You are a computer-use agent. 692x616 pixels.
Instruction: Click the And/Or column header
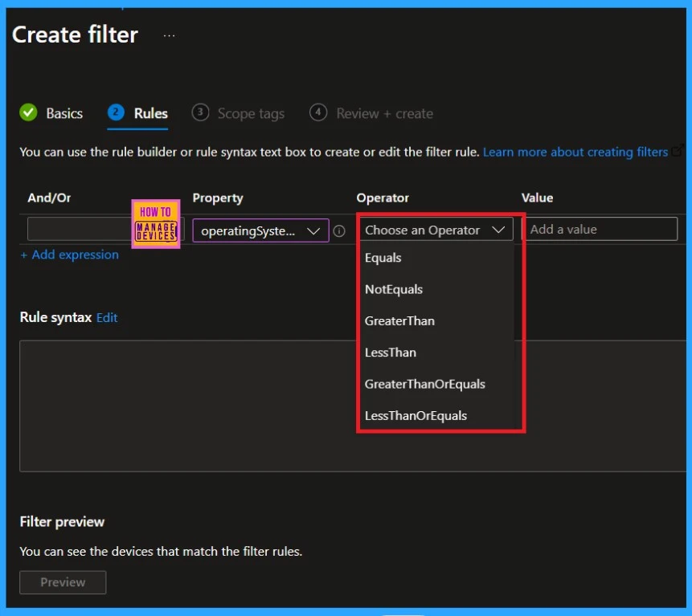pyautogui.click(x=49, y=198)
